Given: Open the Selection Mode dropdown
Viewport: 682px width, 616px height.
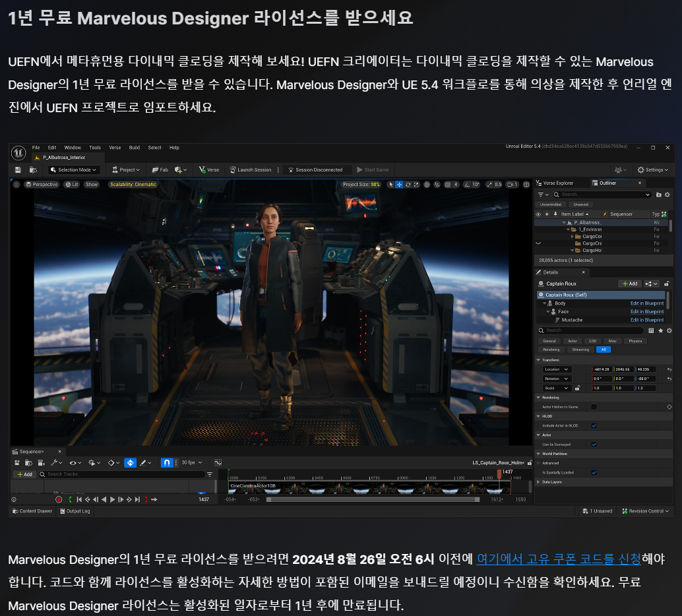Looking at the screenshot, I should click(x=73, y=169).
